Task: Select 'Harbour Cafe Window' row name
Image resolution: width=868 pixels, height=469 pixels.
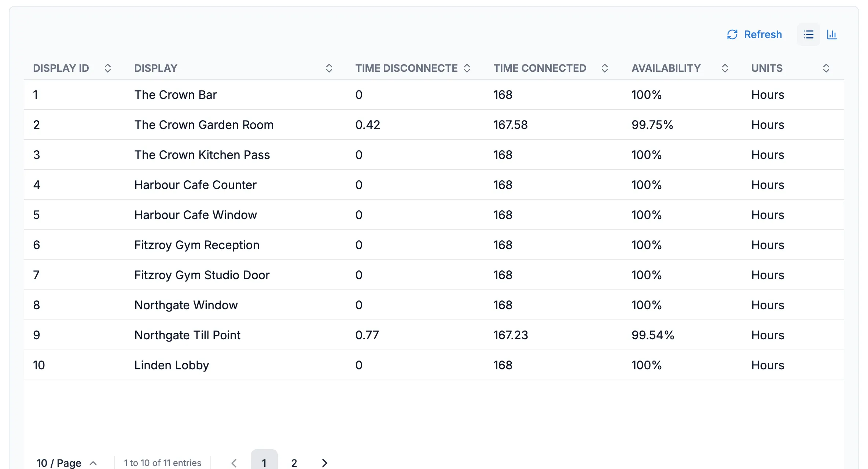Action: pyautogui.click(x=196, y=215)
